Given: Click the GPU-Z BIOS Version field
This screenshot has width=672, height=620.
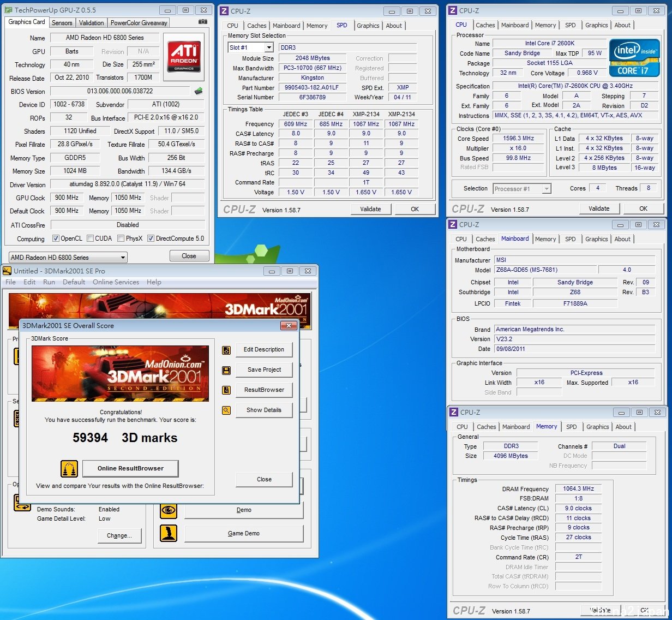Looking at the screenshot, I should (x=120, y=91).
